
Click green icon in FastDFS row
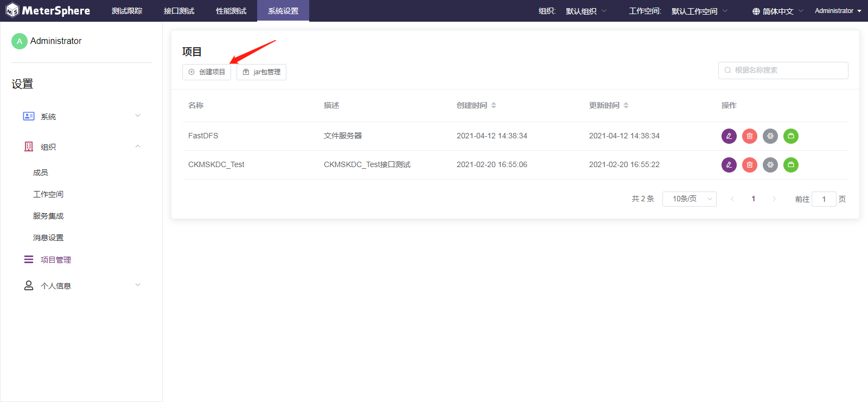pos(791,136)
